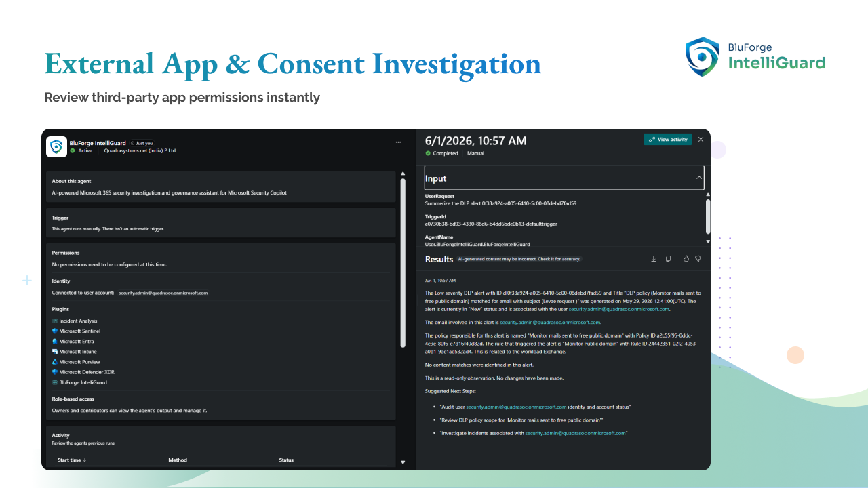
Task: Sort by the Start time arrow icon
Action: click(85, 460)
